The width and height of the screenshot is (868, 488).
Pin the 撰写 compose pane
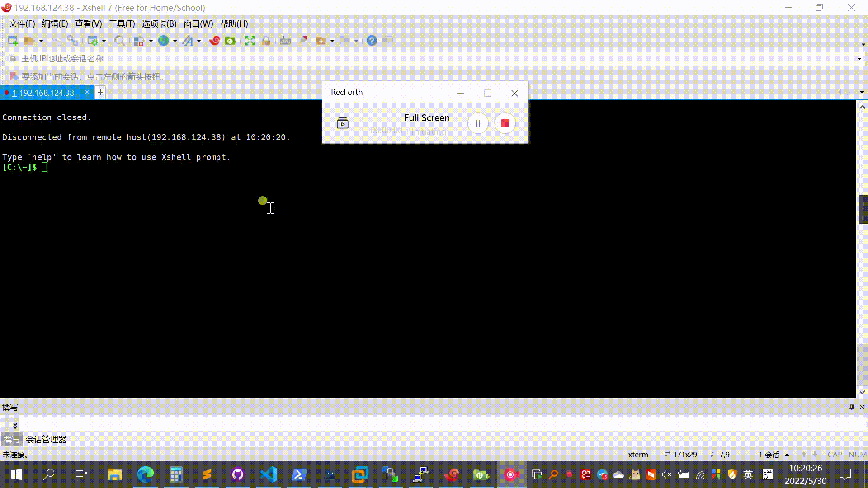point(852,407)
